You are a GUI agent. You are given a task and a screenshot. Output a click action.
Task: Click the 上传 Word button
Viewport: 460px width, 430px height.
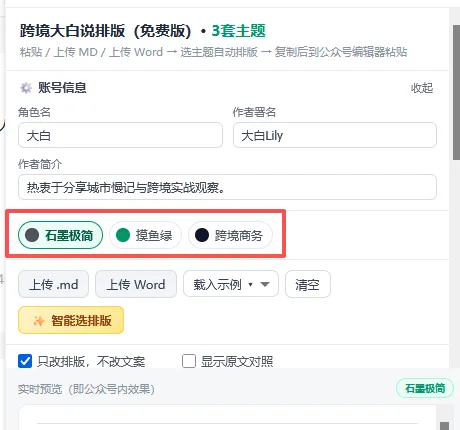pos(136,284)
